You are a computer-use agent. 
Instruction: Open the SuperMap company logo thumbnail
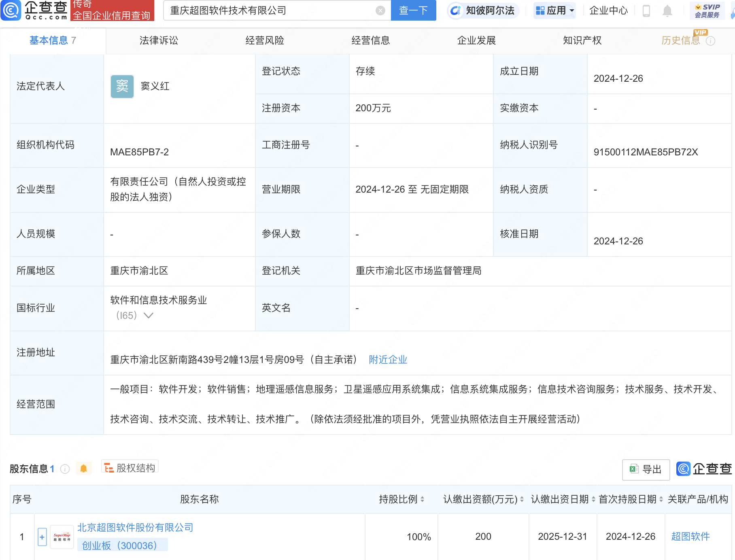[62, 537]
